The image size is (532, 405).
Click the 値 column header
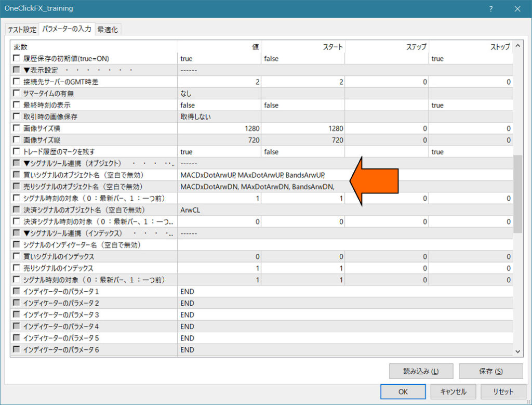pos(219,47)
